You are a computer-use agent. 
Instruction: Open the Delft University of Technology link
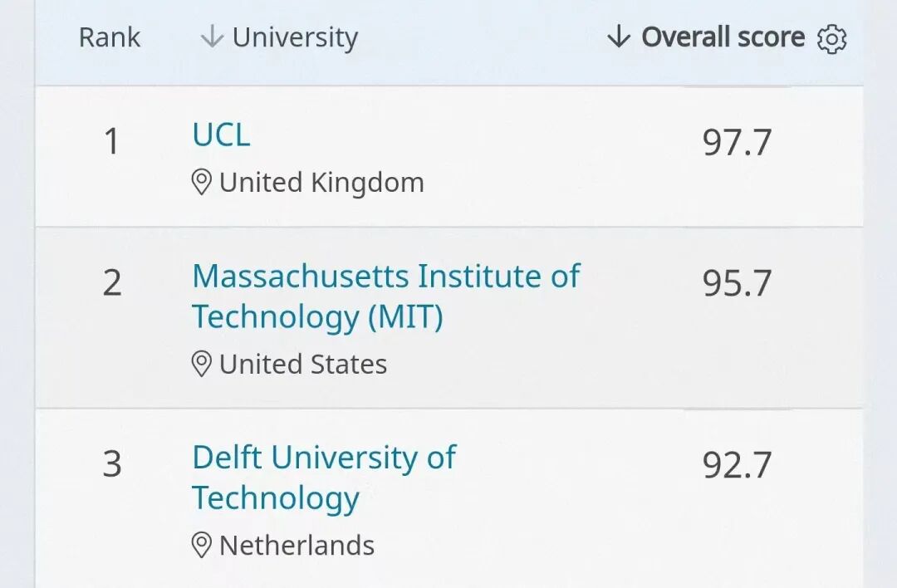(x=324, y=477)
